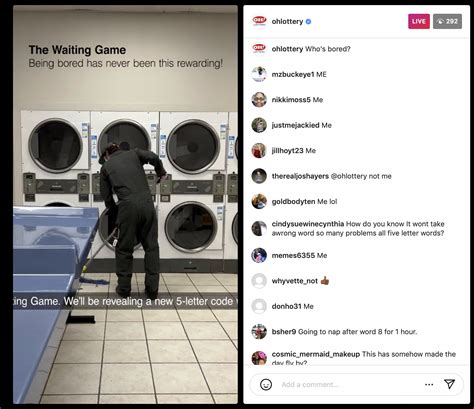The height and width of the screenshot is (409, 474).
Task: Click the 292 viewers eye counter
Action: [447, 21]
